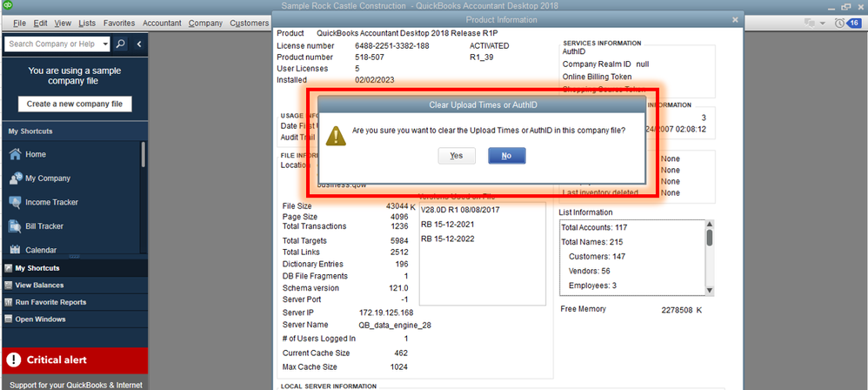Open the messages chat bubbles icon
The image size is (868, 390).
tap(810, 23)
